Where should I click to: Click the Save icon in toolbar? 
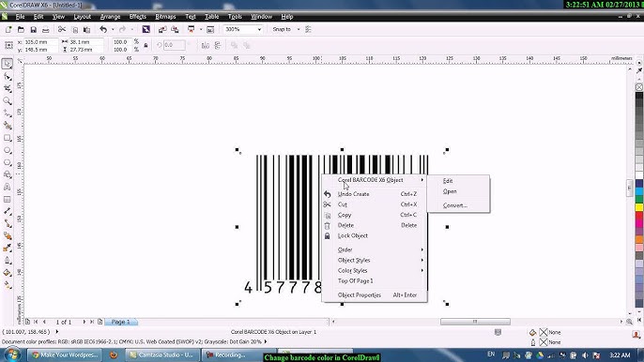[33, 29]
